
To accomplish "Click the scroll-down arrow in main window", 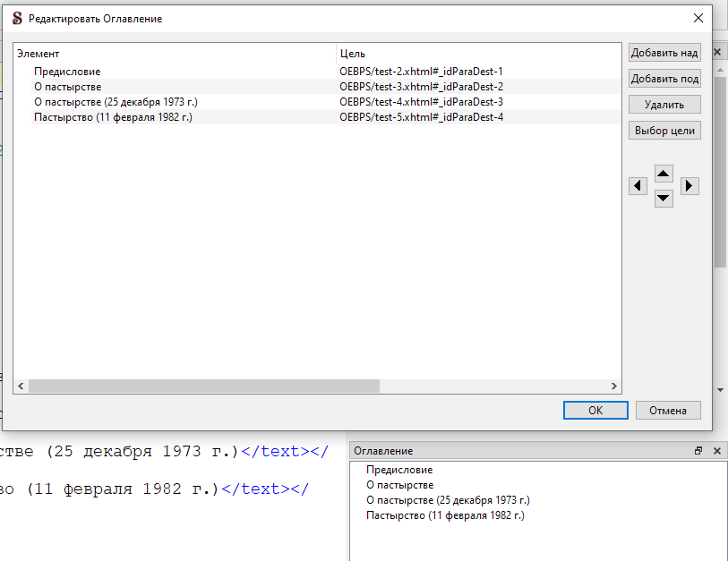I will tap(720, 390).
